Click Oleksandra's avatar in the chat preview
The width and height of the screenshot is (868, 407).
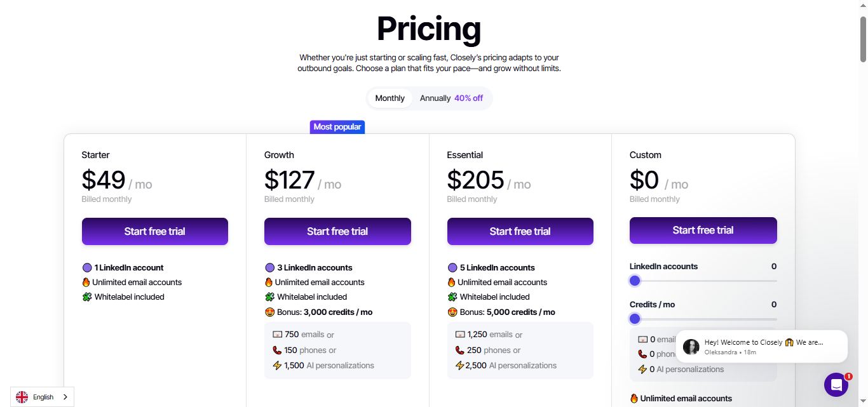click(691, 346)
